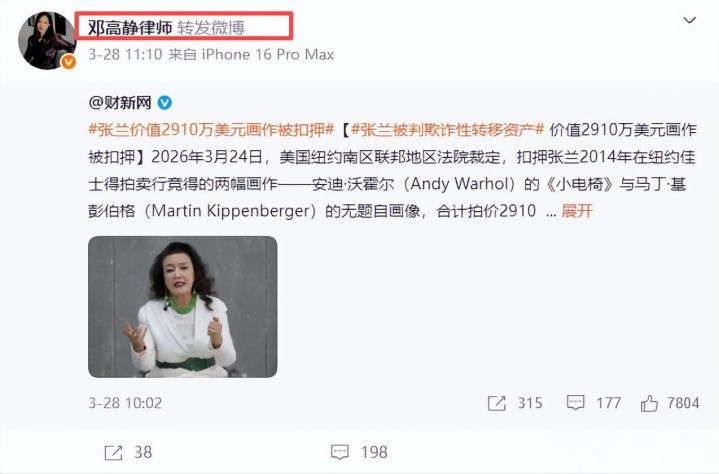Open hashtag #张兰被判欺诈性转移资产#
Image resolution: width=719 pixels, height=474 pixels.
[448, 130]
